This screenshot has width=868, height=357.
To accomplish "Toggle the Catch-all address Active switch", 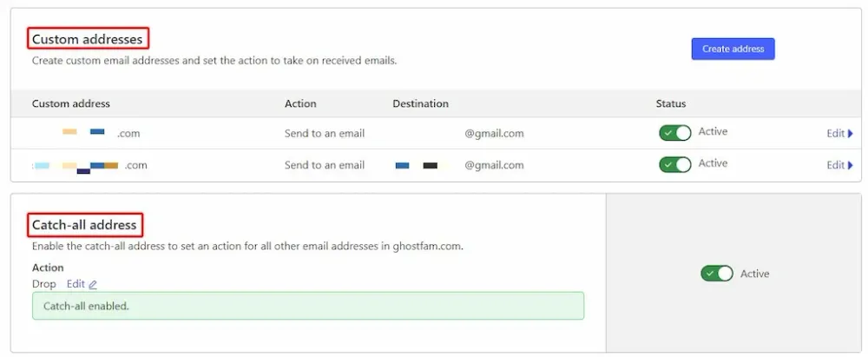I will coord(717,274).
